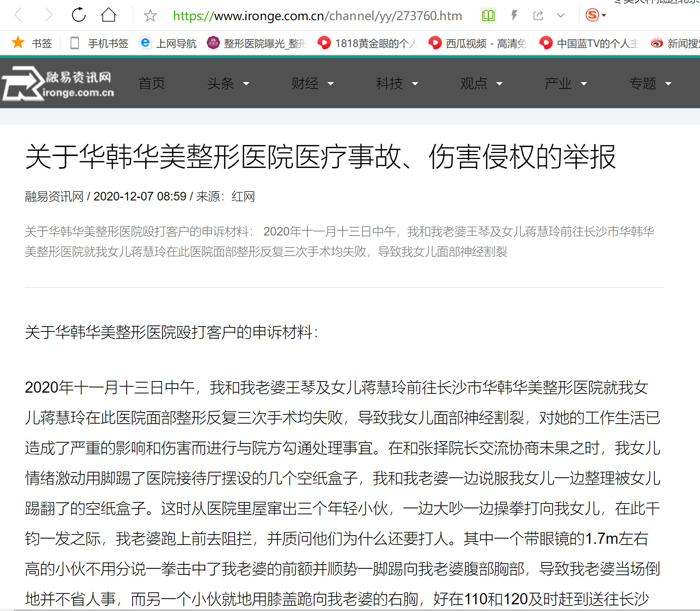Open reader mode book icon

(488, 16)
